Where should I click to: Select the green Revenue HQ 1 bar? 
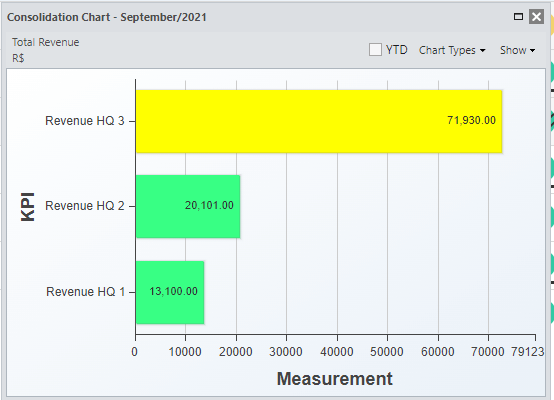(170, 292)
